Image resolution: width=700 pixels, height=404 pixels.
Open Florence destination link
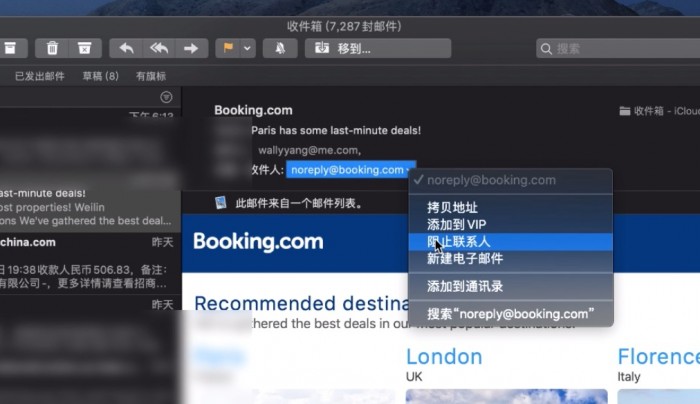pos(658,357)
